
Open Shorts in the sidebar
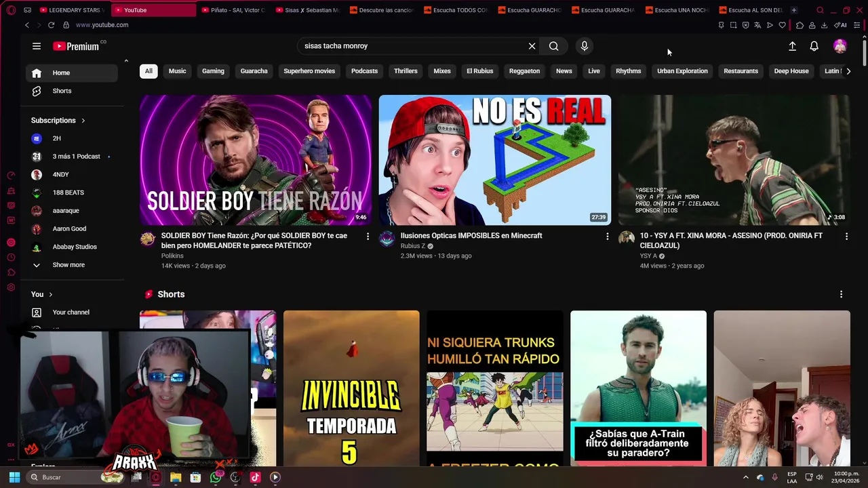click(72, 91)
